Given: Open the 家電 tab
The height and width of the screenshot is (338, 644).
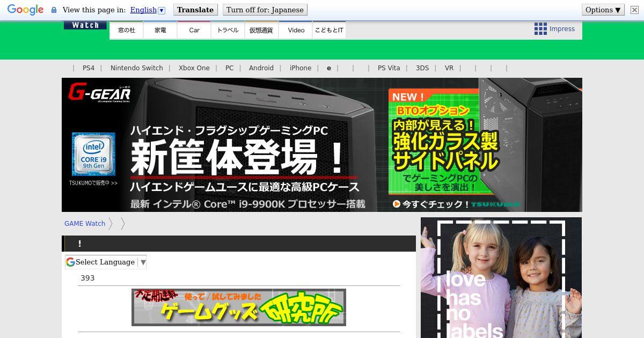Looking at the screenshot, I should [160, 30].
